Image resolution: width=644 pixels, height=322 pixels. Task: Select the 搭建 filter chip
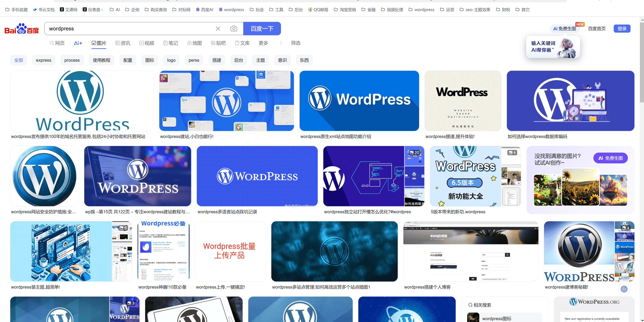pyautogui.click(x=217, y=60)
